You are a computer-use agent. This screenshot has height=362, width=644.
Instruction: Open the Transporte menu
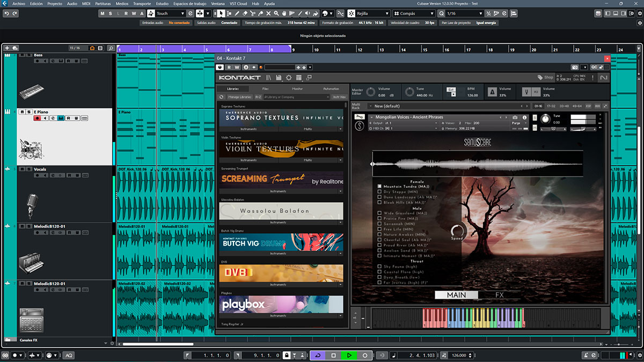coord(142,3)
